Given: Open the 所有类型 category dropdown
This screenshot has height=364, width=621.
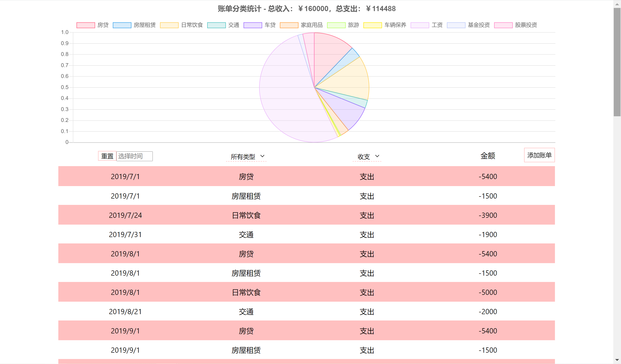Looking at the screenshot, I should 246,156.
